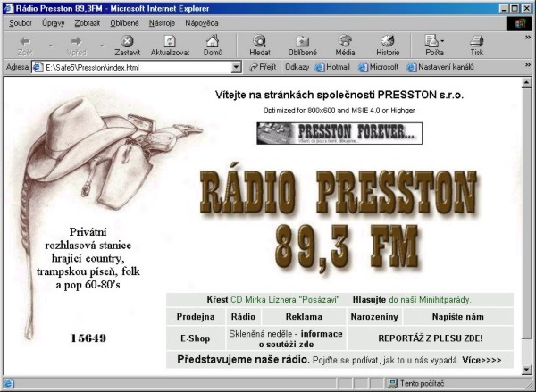The image size is (536, 392).
Task: Open the Napište nám link
Action: (x=457, y=316)
